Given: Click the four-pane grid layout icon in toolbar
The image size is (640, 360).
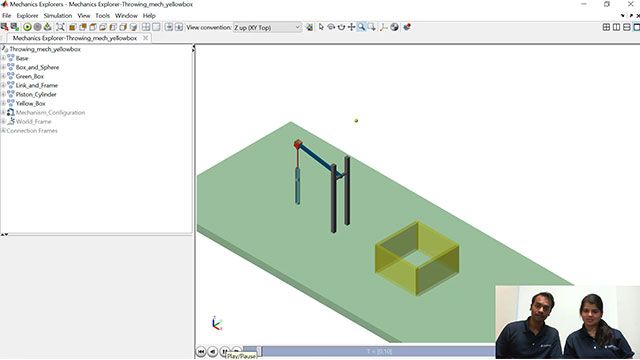Looking at the screenshot, I should point(146,27).
